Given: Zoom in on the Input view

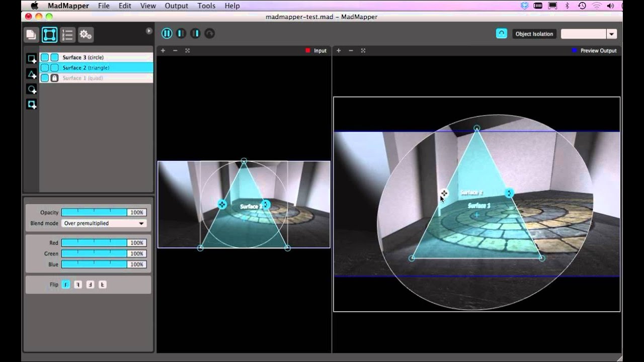Looking at the screenshot, I should pyautogui.click(x=163, y=50).
